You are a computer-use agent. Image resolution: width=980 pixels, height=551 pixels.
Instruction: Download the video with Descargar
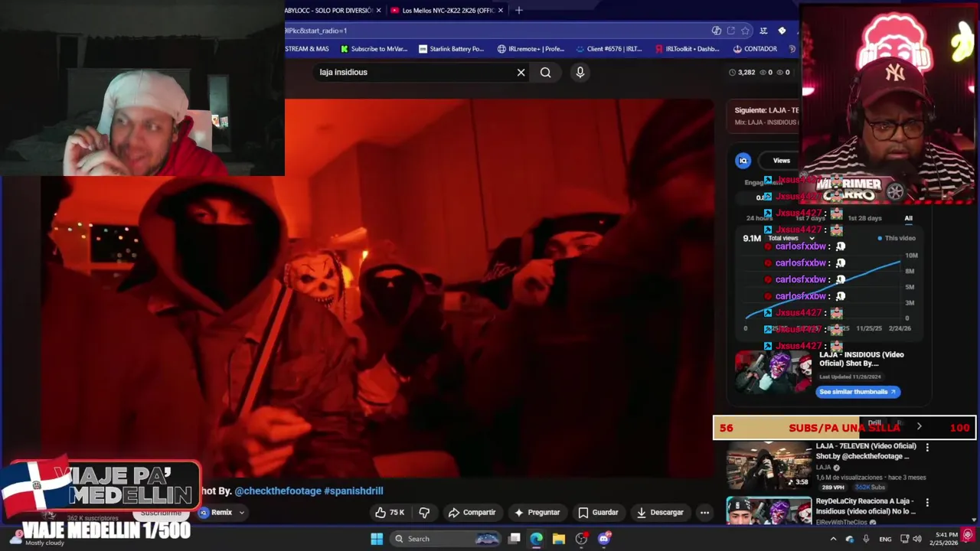(659, 512)
